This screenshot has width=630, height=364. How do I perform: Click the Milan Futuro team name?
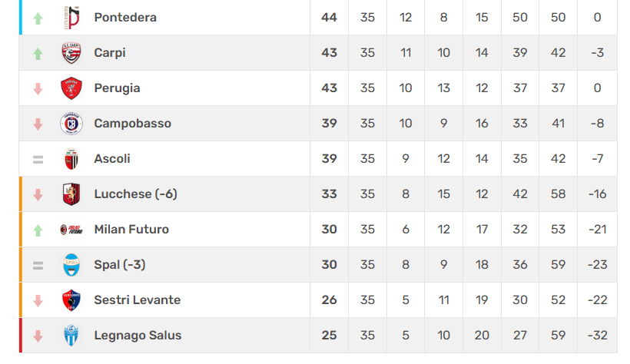click(x=131, y=230)
